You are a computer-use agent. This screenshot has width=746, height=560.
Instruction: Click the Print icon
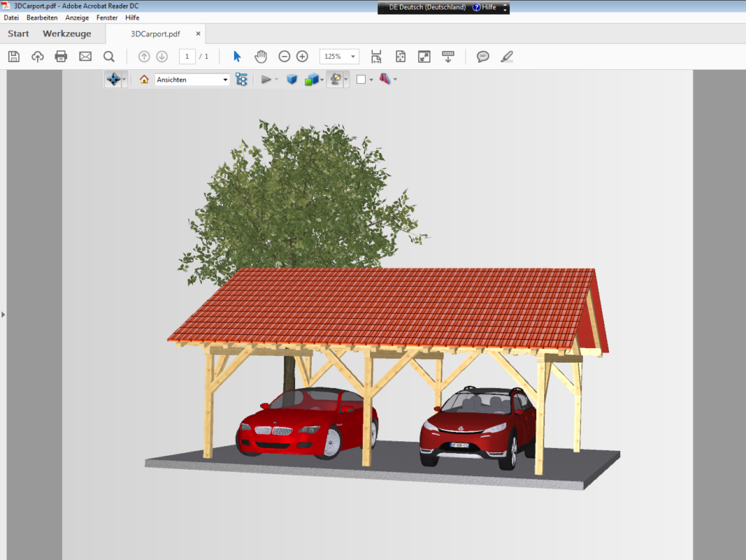pos(61,56)
